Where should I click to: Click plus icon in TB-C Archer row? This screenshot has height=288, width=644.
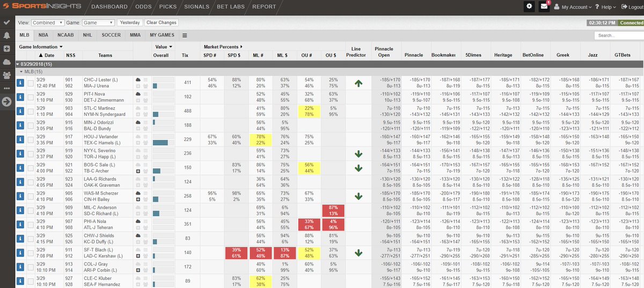138,171
